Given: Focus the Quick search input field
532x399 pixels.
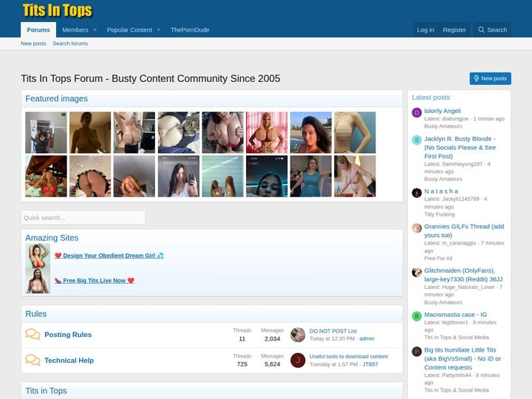Looking at the screenshot, I should click(83, 218).
